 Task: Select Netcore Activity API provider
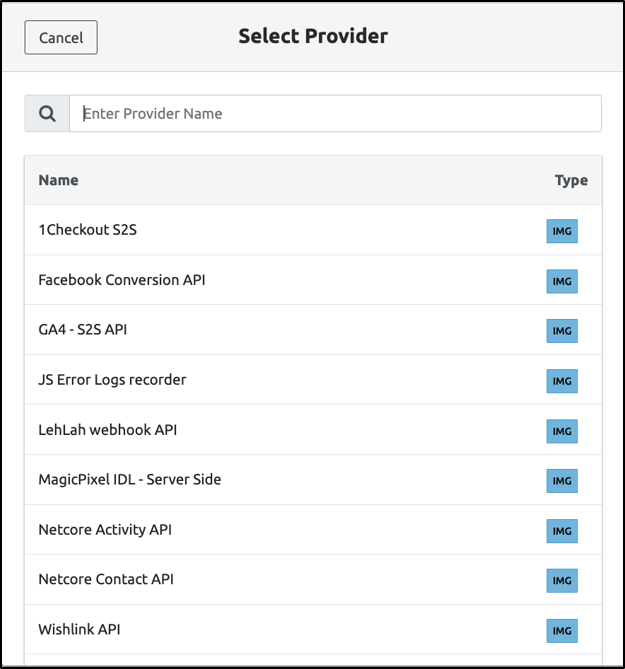(313, 529)
